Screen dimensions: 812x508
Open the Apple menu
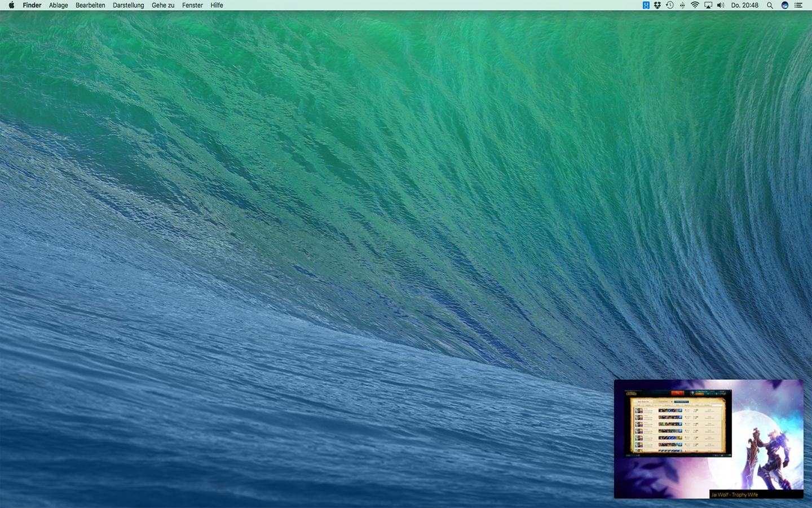tap(11, 5)
